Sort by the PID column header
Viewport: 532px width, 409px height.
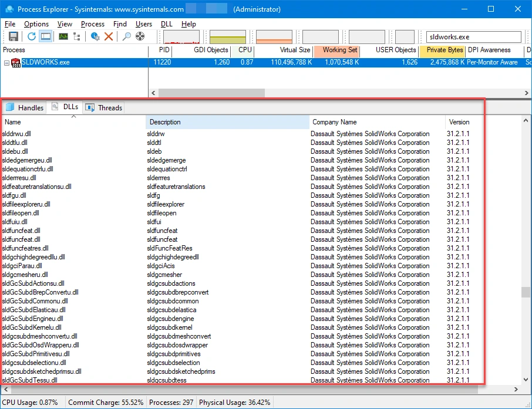pos(160,50)
